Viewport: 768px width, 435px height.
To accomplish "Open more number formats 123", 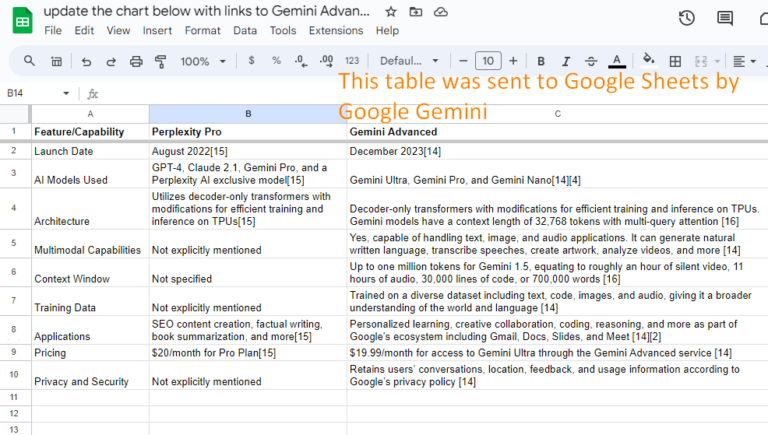I will tap(352, 61).
